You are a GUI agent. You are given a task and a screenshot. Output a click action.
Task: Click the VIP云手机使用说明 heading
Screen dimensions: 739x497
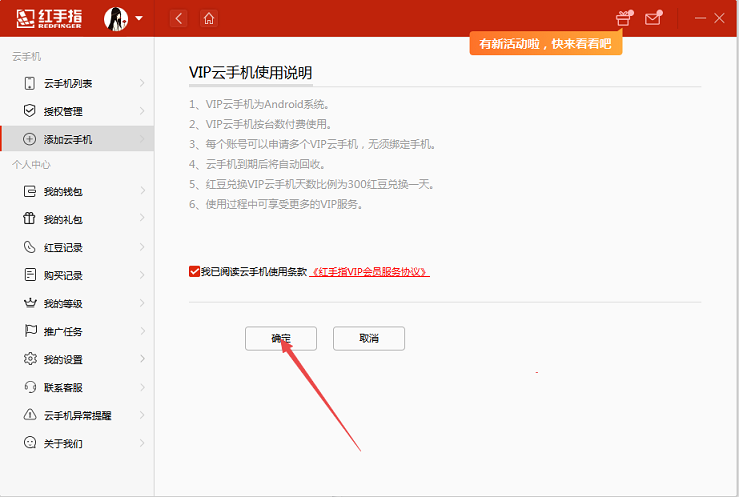coord(250,73)
